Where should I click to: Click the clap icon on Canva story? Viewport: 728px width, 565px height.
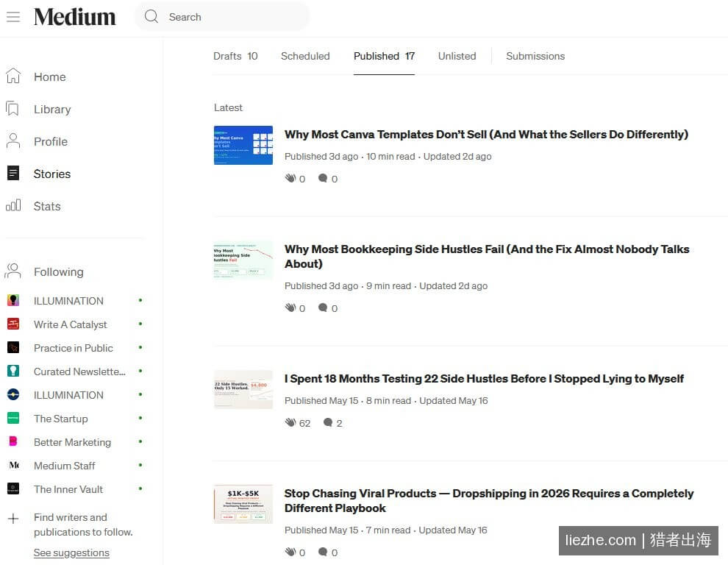(x=290, y=178)
